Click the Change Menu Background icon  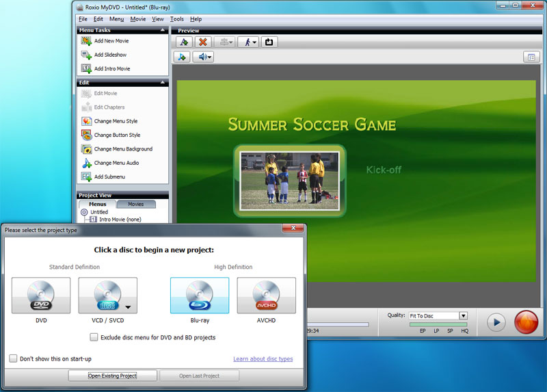coord(87,149)
